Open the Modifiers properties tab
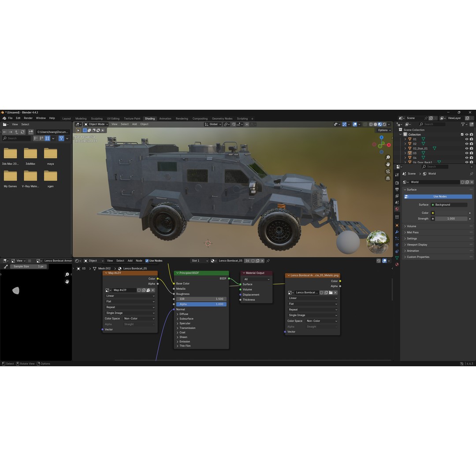The width and height of the screenshot is (476, 476). coord(397,232)
